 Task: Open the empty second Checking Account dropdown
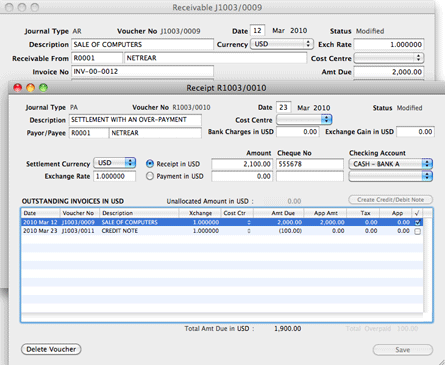pos(391,176)
